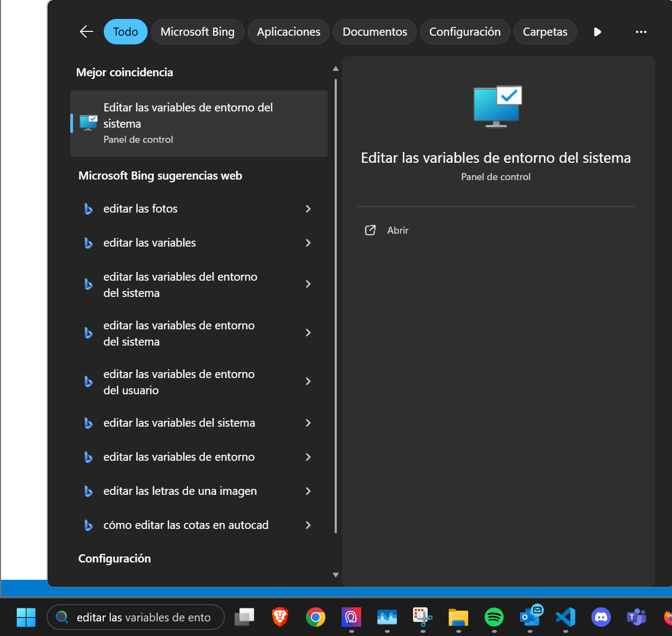Launch Google Chrome from taskbar
Image resolution: width=672 pixels, height=636 pixels.
click(316, 617)
